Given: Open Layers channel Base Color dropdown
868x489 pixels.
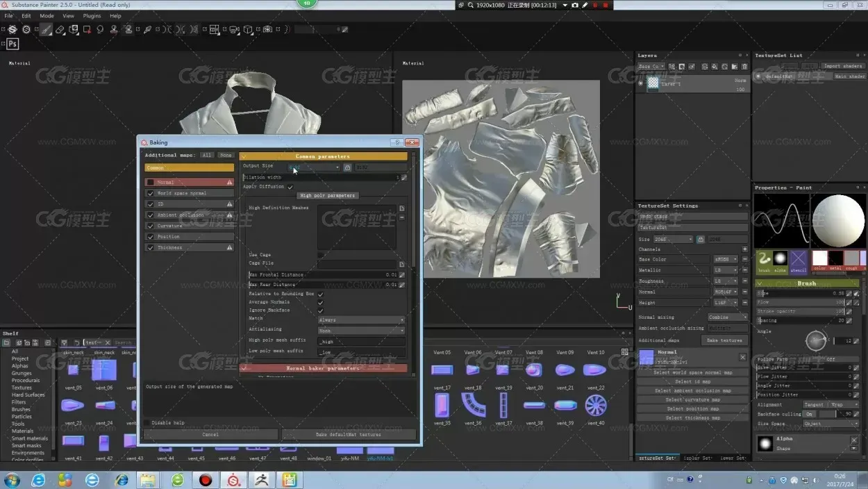Looking at the screenshot, I should tap(651, 67).
